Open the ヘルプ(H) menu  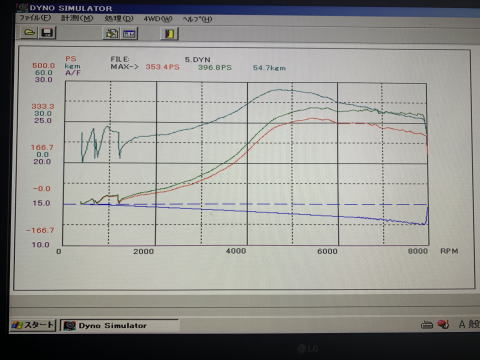[x=197, y=19]
